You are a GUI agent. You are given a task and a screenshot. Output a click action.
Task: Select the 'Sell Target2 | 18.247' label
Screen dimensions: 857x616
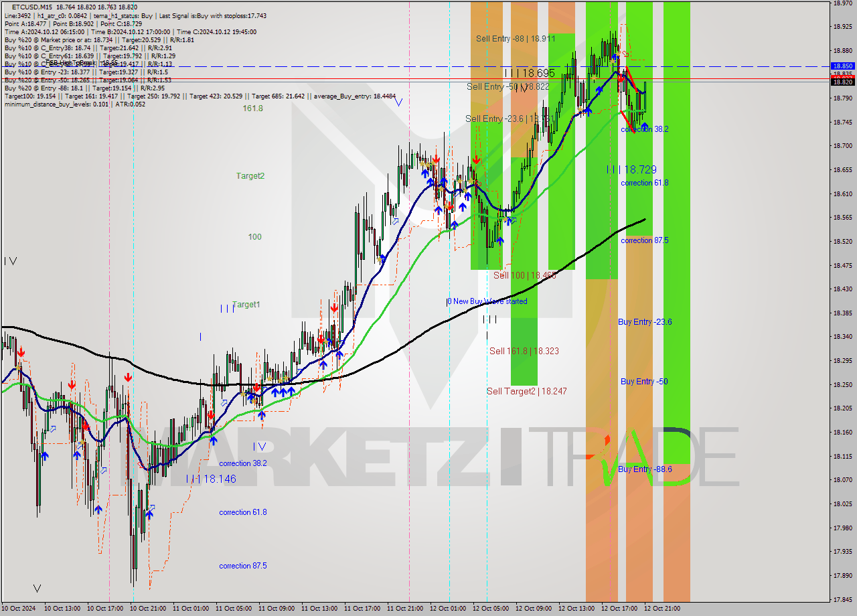[527, 391]
